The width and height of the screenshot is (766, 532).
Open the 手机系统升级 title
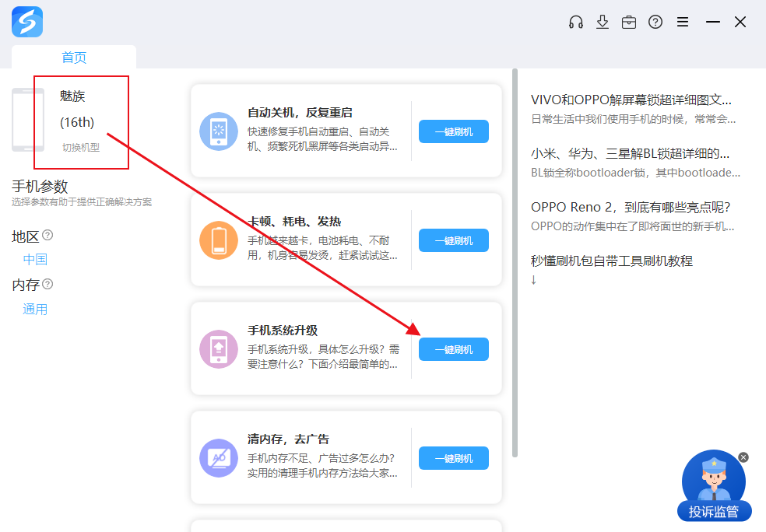click(283, 331)
